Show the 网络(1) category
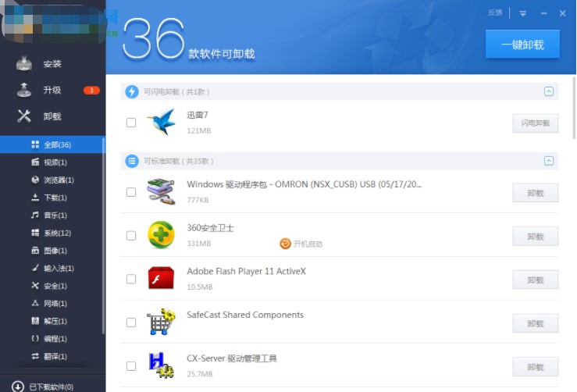The width and height of the screenshot is (577, 392). [52, 304]
